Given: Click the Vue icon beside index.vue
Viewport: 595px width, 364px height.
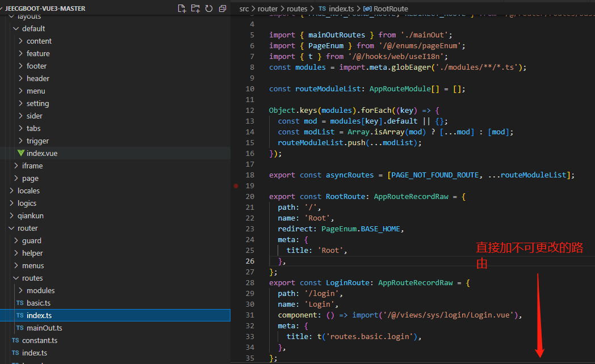Looking at the screenshot, I should click(x=21, y=153).
